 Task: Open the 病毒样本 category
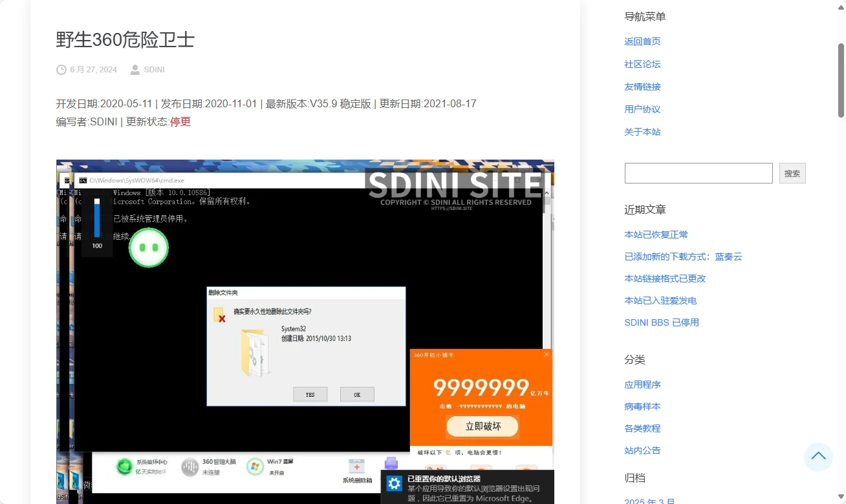642,406
